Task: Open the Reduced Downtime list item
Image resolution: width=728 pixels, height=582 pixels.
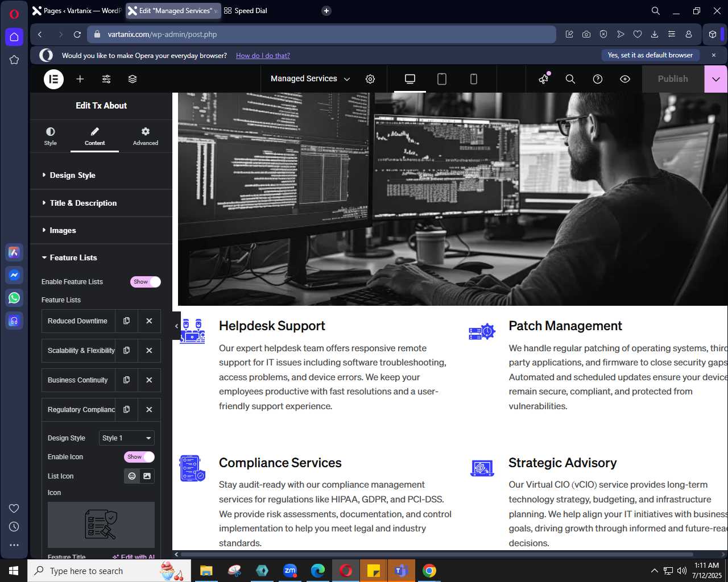Action: tap(78, 321)
